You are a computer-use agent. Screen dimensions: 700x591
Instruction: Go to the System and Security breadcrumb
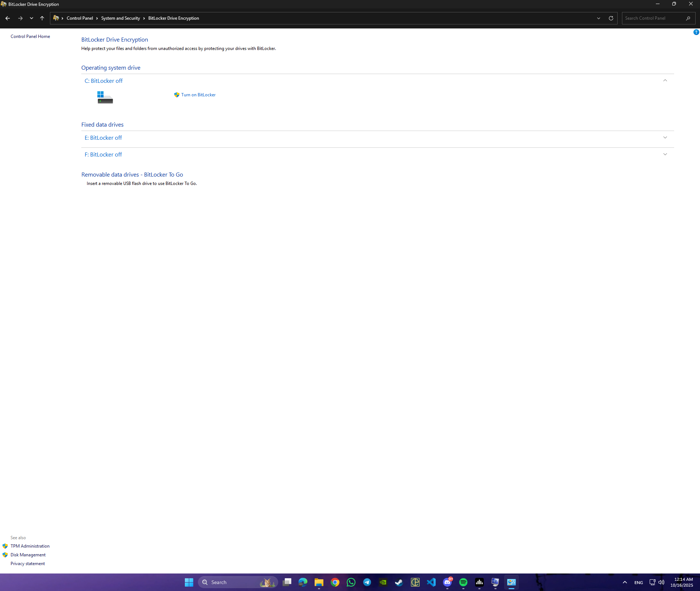click(x=120, y=18)
